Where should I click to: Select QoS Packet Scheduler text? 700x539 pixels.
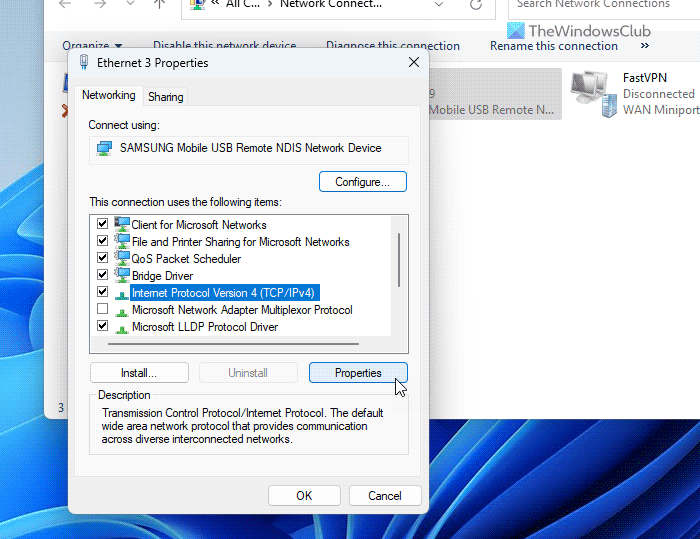pos(186,259)
